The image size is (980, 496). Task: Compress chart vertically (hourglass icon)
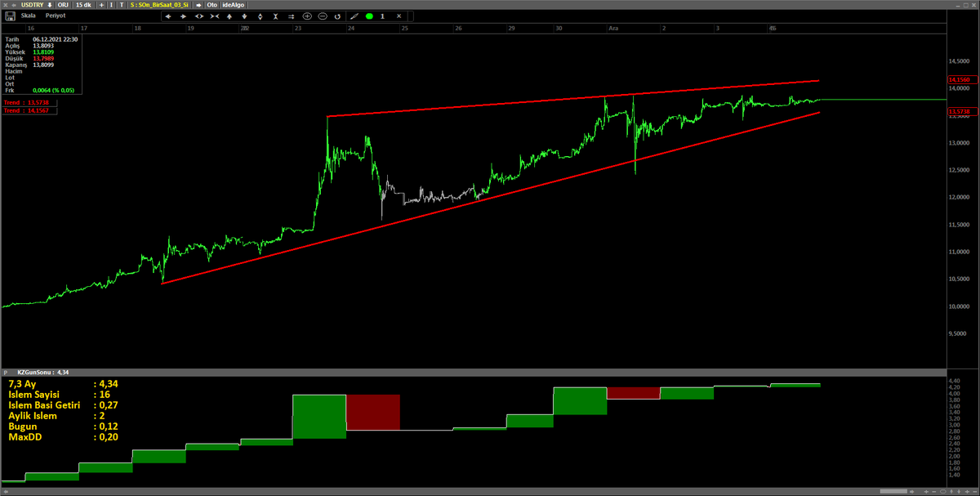(276, 16)
